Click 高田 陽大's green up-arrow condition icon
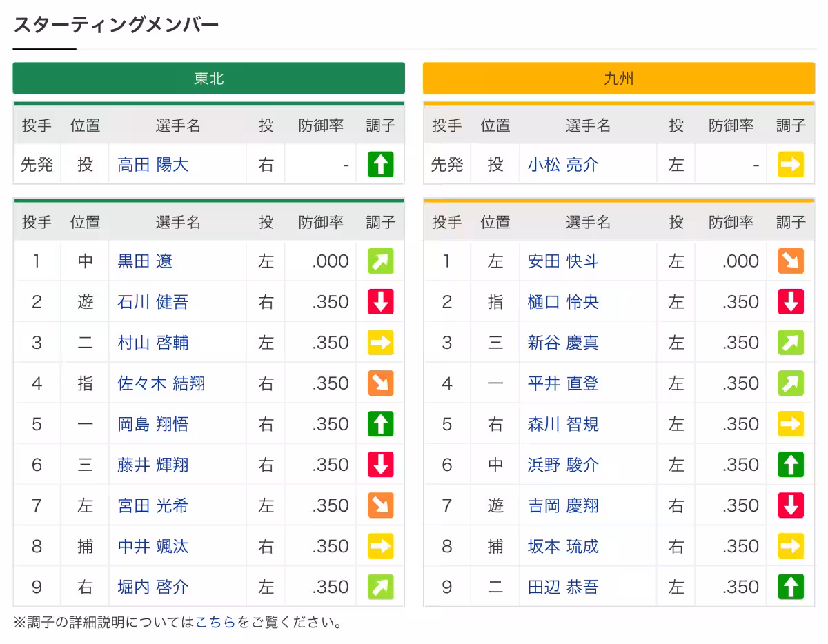The height and width of the screenshot is (644, 828). click(379, 163)
